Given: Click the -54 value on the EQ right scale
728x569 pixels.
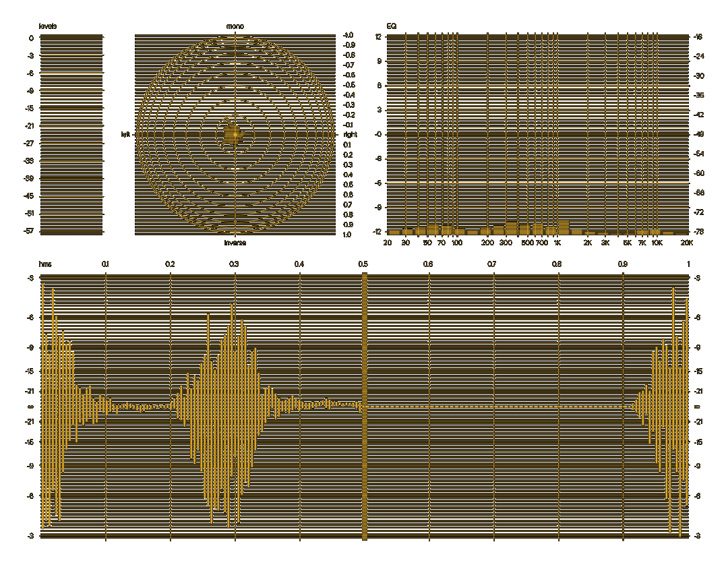Looking at the screenshot, I should [699, 154].
